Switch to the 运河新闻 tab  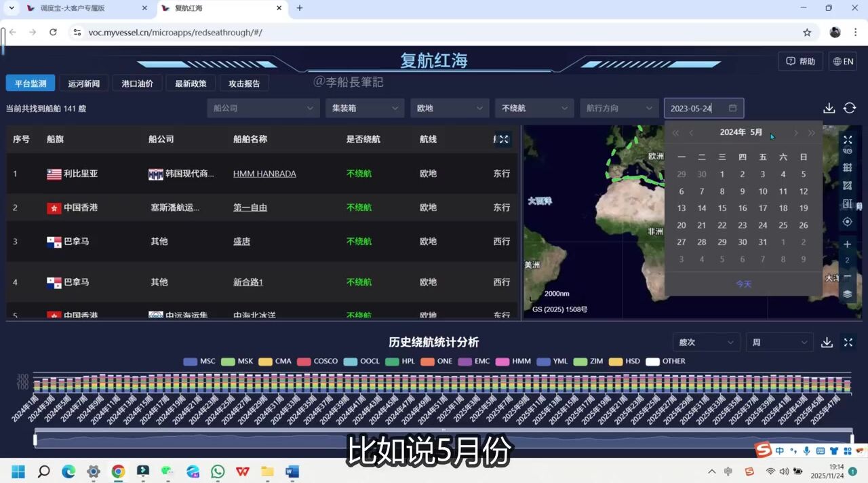tap(84, 83)
